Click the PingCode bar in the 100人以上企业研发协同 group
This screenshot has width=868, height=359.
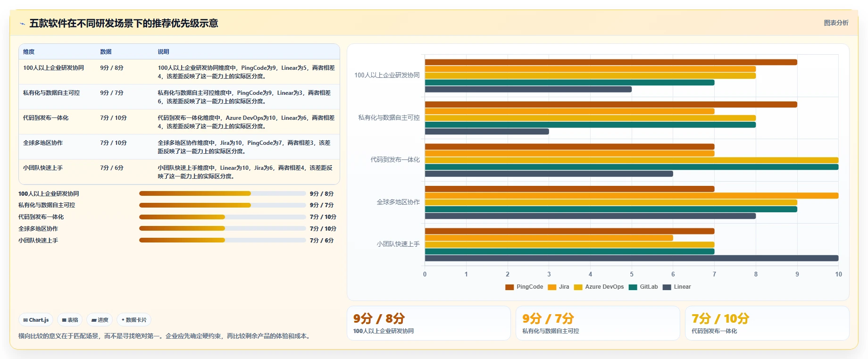click(x=611, y=62)
